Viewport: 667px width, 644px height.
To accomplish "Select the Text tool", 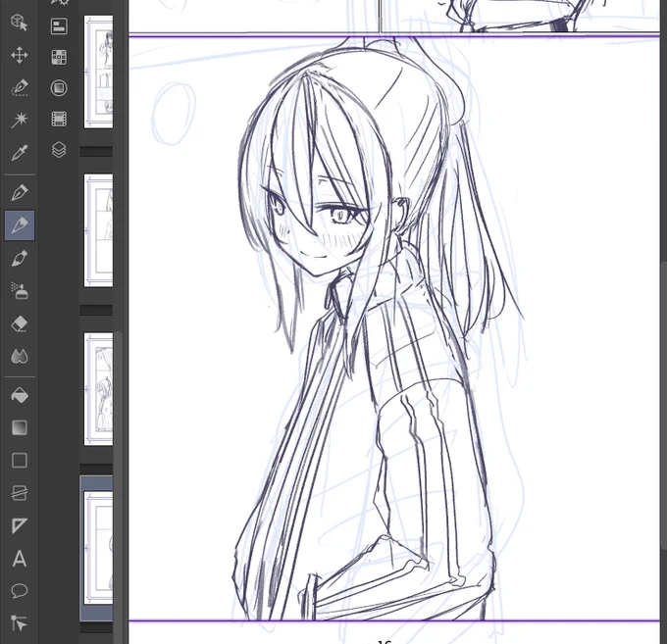I will tap(20, 558).
